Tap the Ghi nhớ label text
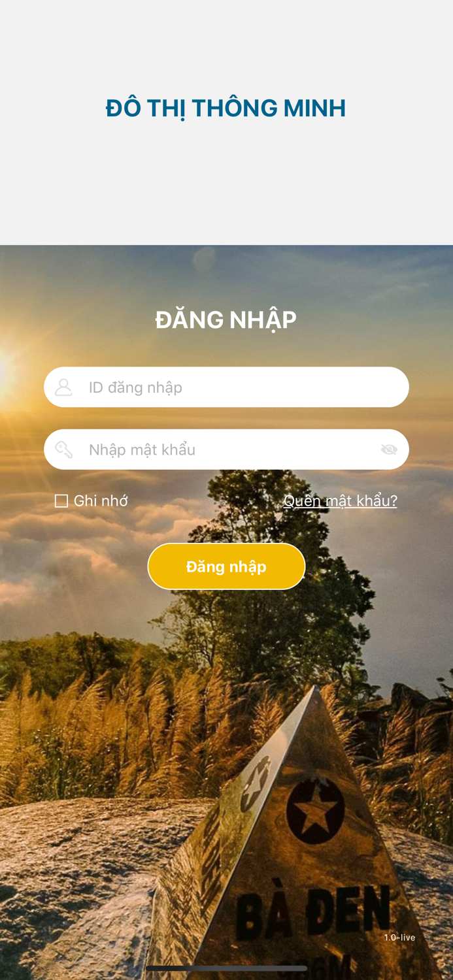Viewport: 453px width, 980px height. pyautogui.click(x=101, y=501)
